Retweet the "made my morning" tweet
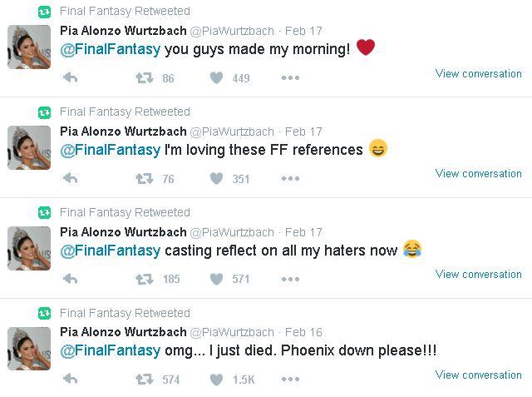 [145, 78]
